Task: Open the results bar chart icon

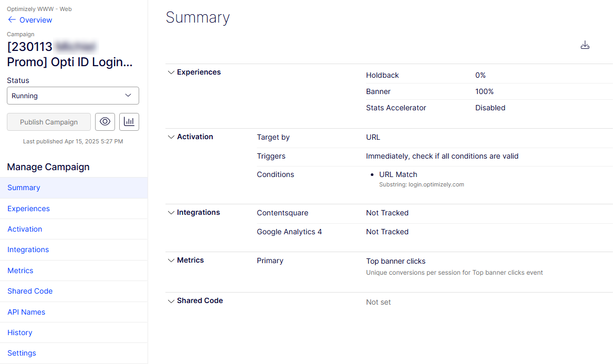Action: click(x=129, y=121)
